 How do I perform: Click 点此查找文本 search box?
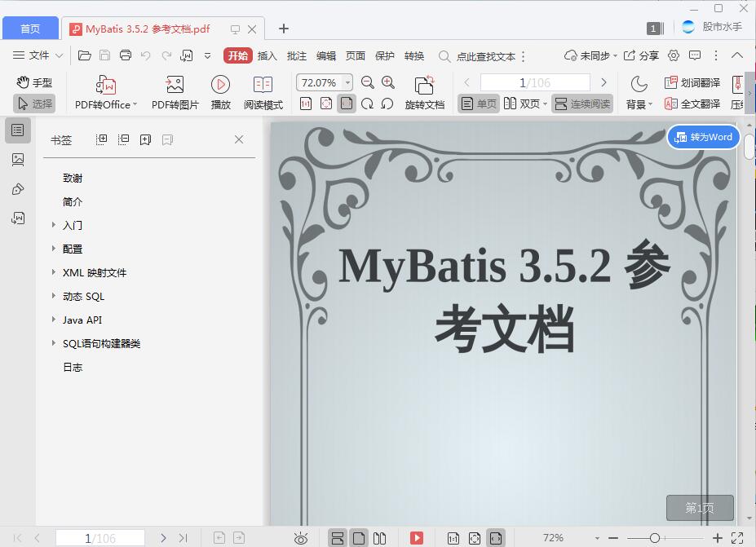pyautogui.click(x=485, y=56)
